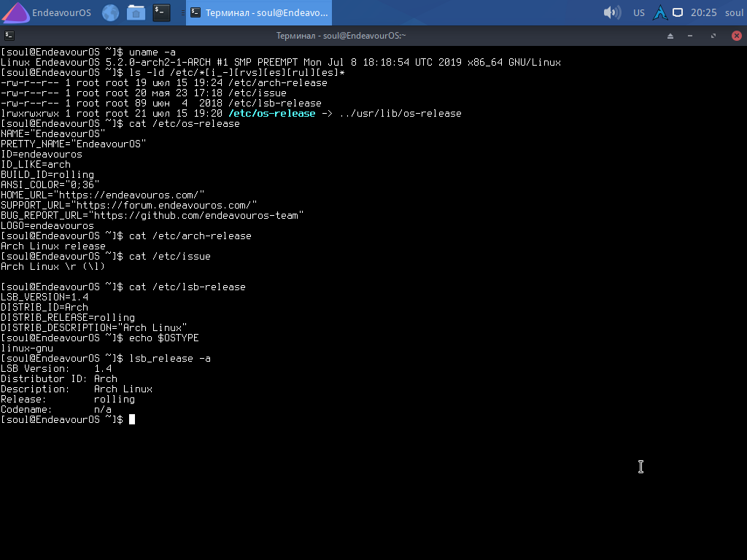Click the terminal title 'Терминал - soul@EndeavourOS:~'
Viewport: 747px width, 560px height.
[x=341, y=36]
